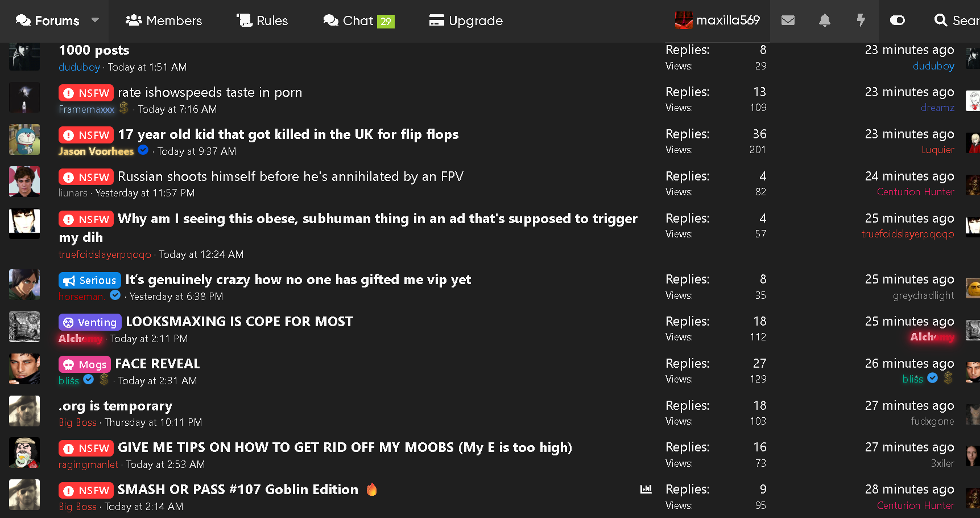Click the NSFW tag on moobs thread

(x=86, y=448)
